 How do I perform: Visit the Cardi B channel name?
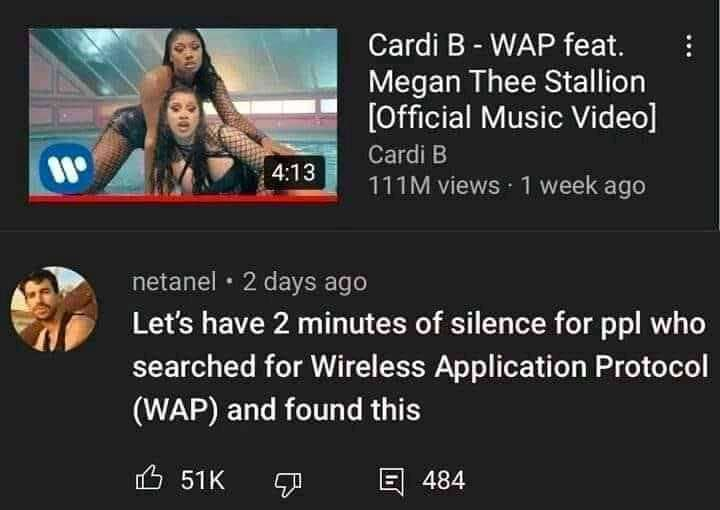point(407,154)
